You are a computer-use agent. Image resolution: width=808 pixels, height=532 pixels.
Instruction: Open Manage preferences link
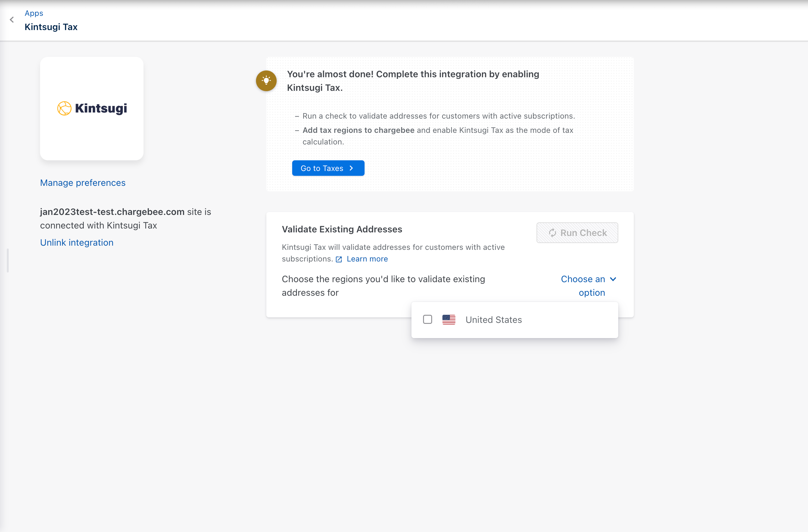point(82,183)
